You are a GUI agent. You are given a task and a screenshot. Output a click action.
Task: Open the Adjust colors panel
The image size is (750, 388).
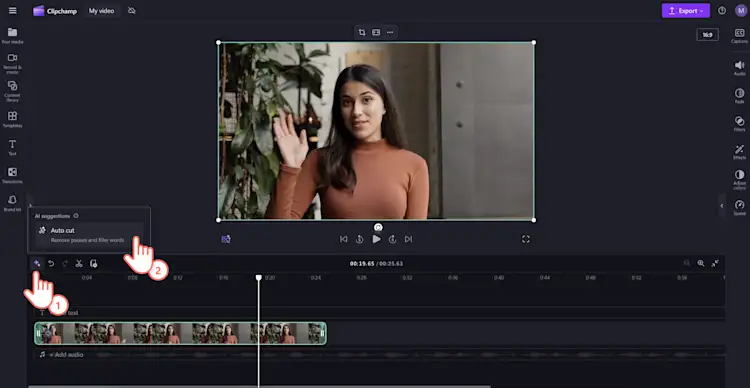[739, 180]
